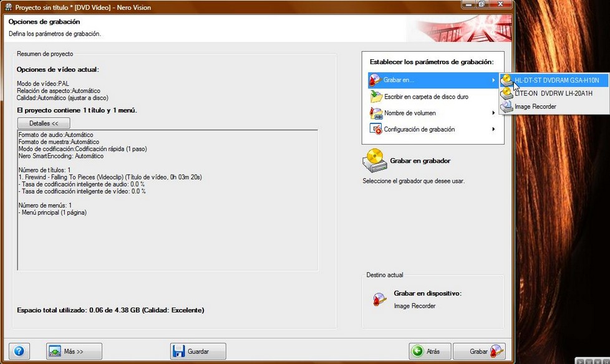This screenshot has width=610, height=364.
Task: Select 'Escribir en carpeta de disco duro'
Action: 426,97
